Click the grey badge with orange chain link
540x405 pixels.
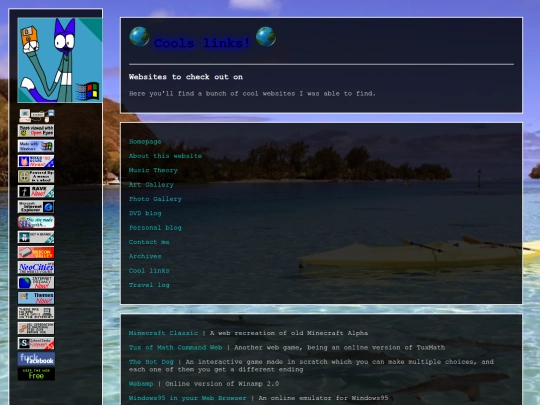pos(36,328)
